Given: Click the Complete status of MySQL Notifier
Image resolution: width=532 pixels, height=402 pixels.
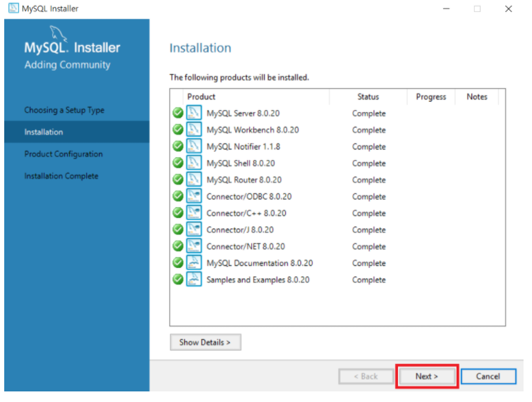Looking at the screenshot, I should pos(369,146).
